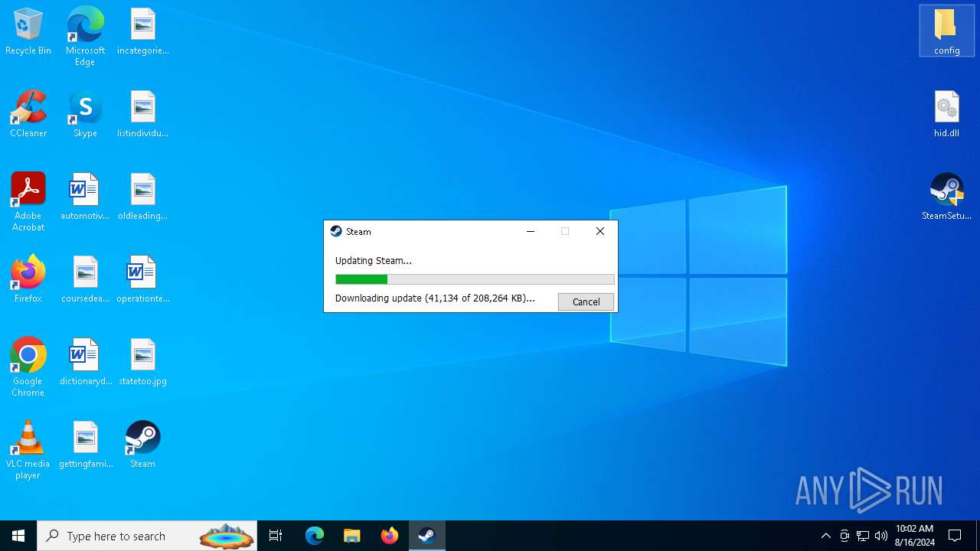Screen dimensions: 980x551
Task: Select the CCleaner desktop shortcut
Action: point(28,115)
